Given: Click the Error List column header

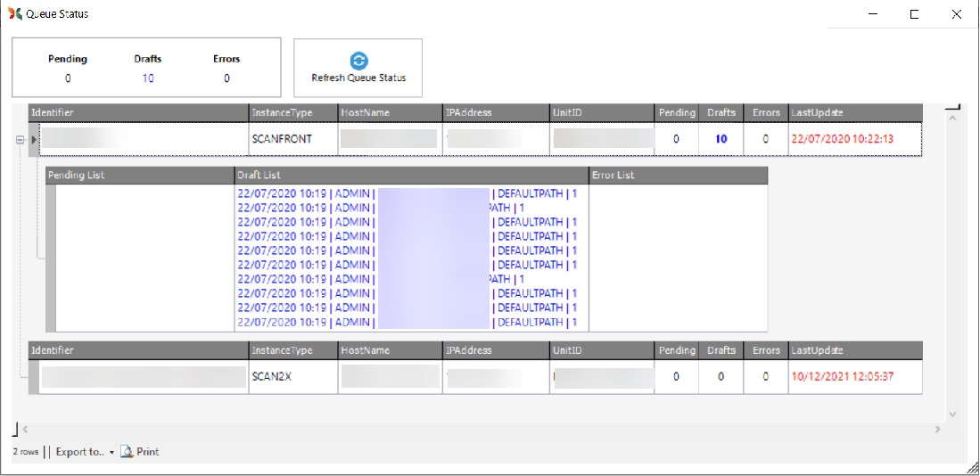Looking at the screenshot, I should [677, 175].
